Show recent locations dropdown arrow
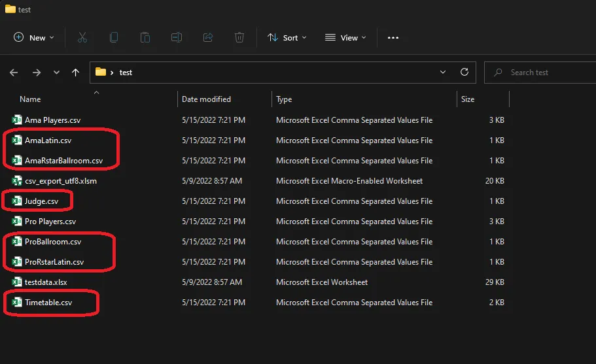 click(x=56, y=73)
